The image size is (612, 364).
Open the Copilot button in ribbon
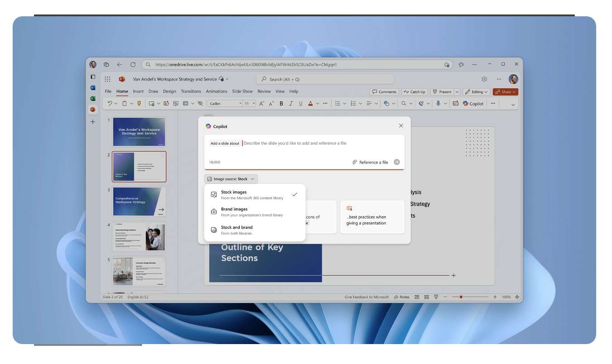pos(473,104)
